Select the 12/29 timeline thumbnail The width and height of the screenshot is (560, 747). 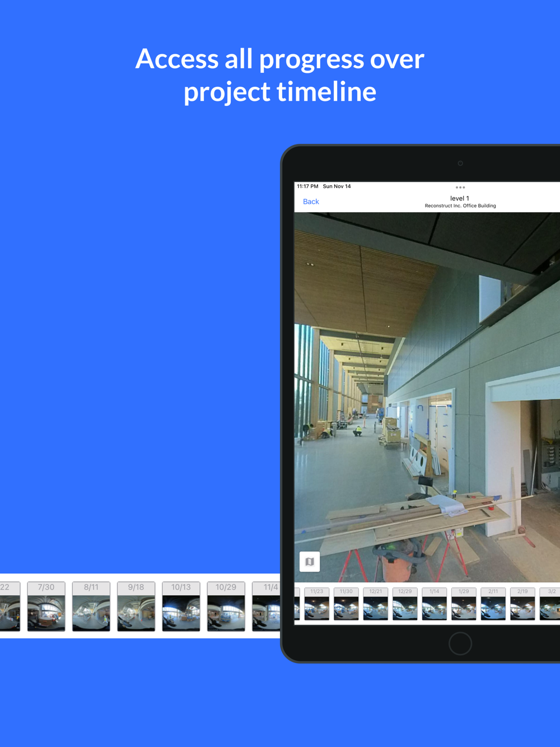point(405,604)
